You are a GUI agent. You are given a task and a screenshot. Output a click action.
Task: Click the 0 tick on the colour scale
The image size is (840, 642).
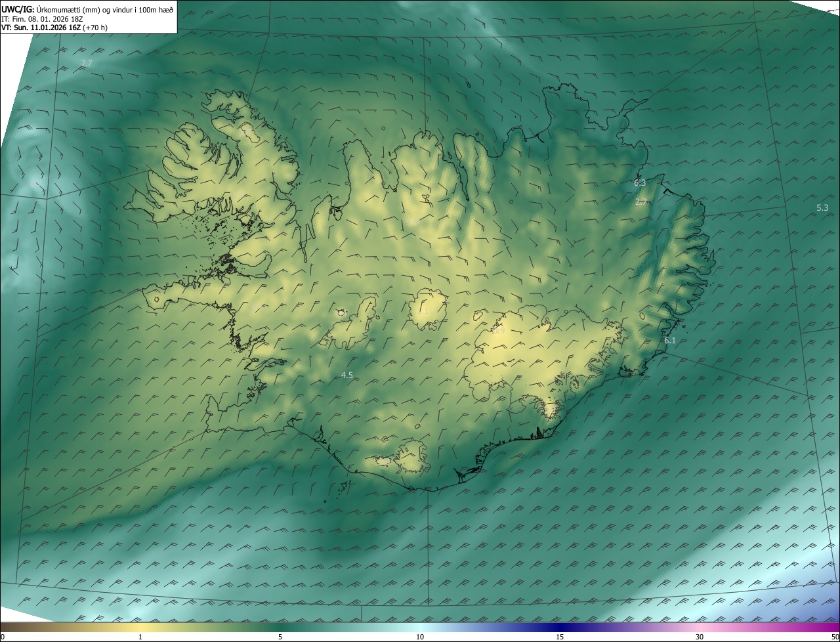click(x=3, y=637)
